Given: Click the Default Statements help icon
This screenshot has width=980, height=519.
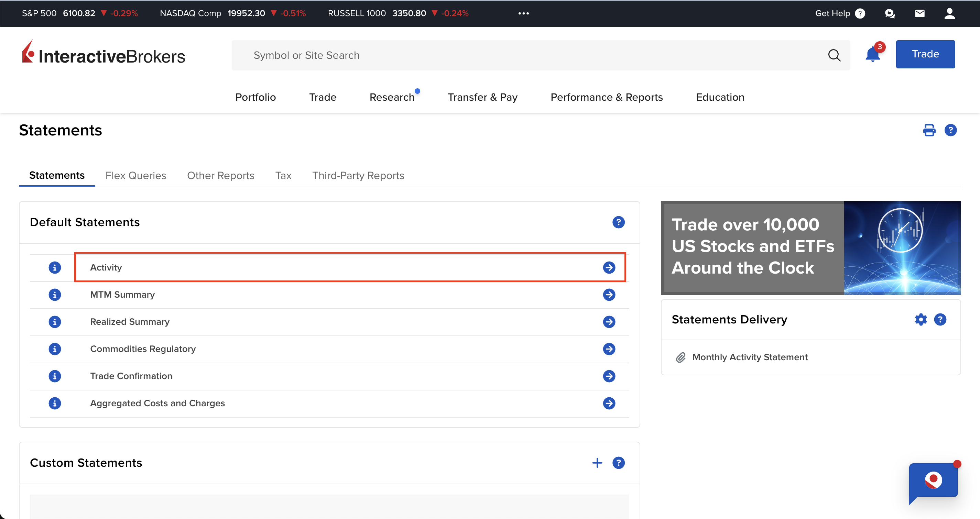Looking at the screenshot, I should point(619,222).
